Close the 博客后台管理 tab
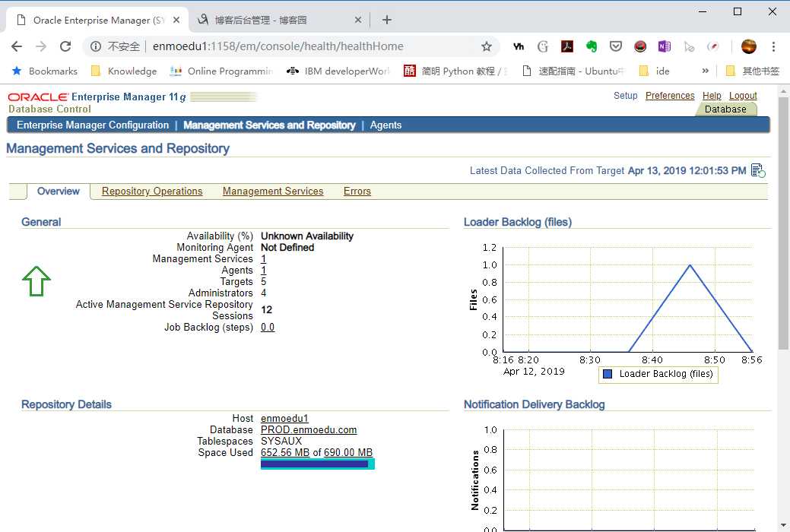 pos(357,21)
